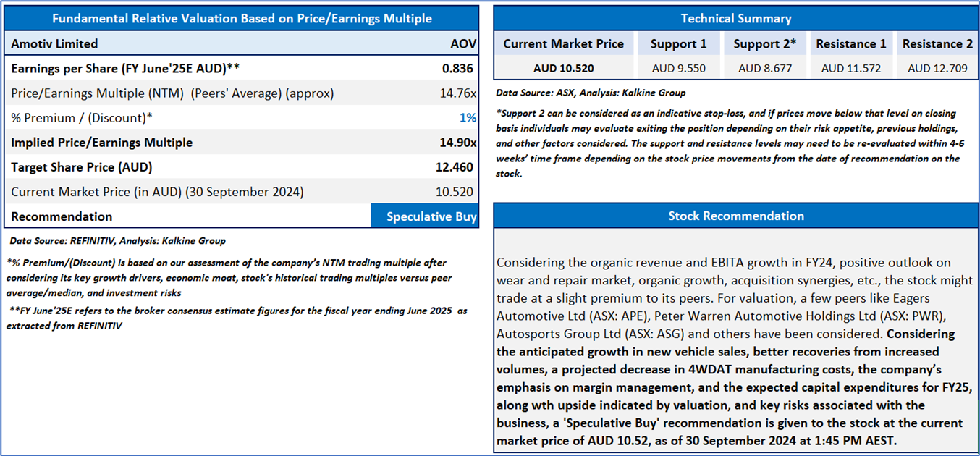Viewport: 980px width, 456px height.
Task: Click the Support 2* column header
Action: coord(764,44)
